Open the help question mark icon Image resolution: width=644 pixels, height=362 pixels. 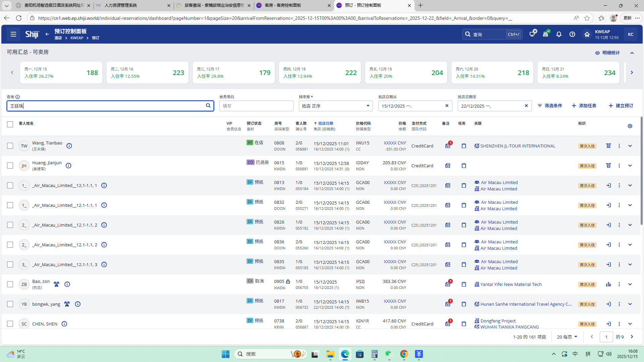[x=572, y=34]
